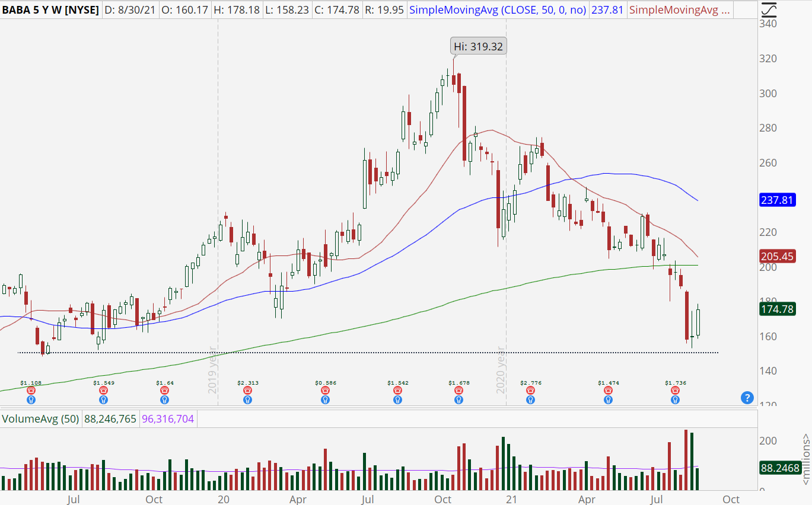Select the blue SimpleMovingAvg (CLOSE, 50, 0, no) label
Image resolution: width=812 pixels, height=505 pixels.
[498, 10]
